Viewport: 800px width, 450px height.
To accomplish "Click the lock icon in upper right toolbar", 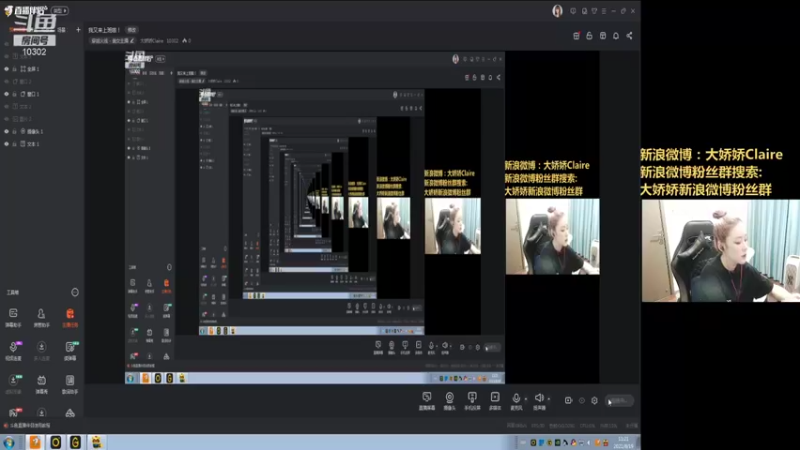I will point(589,36).
